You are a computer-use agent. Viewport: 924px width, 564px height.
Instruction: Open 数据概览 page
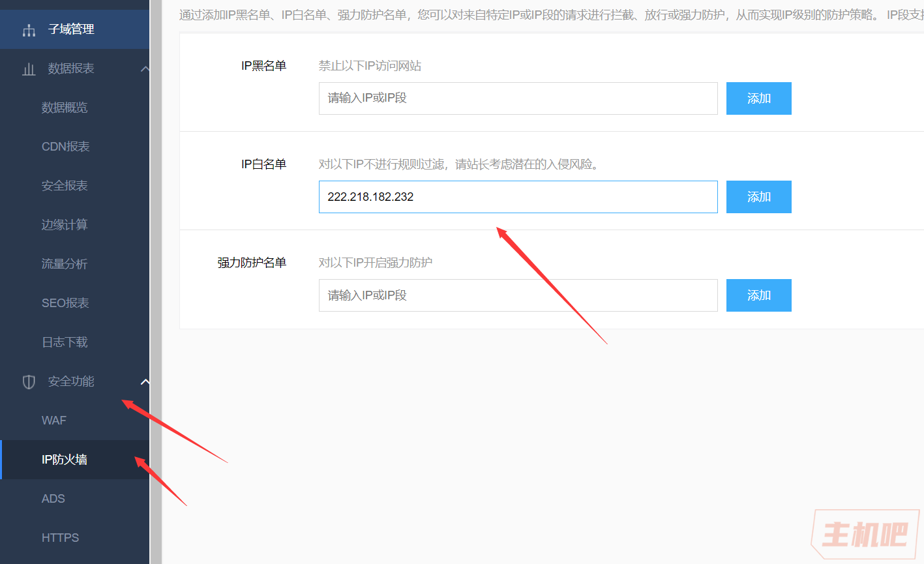click(65, 108)
